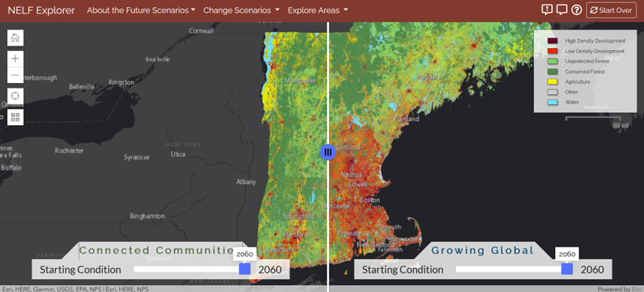The image size is (644, 292).
Task: Click the Growing Global scenario label
Action: [x=482, y=250]
